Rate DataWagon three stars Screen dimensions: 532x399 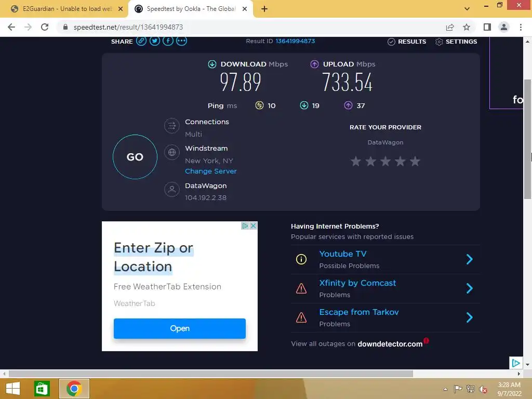pos(385,161)
